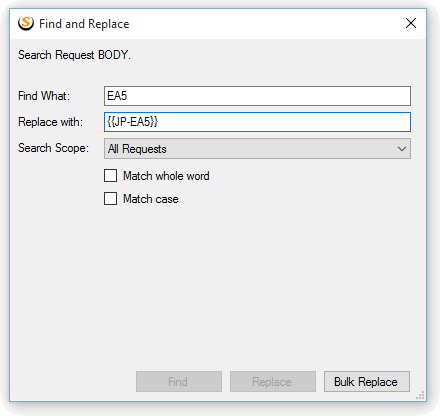This screenshot has width=440, height=416.
Task: Click the grayed-out Find button
Action: pos(179,382)
